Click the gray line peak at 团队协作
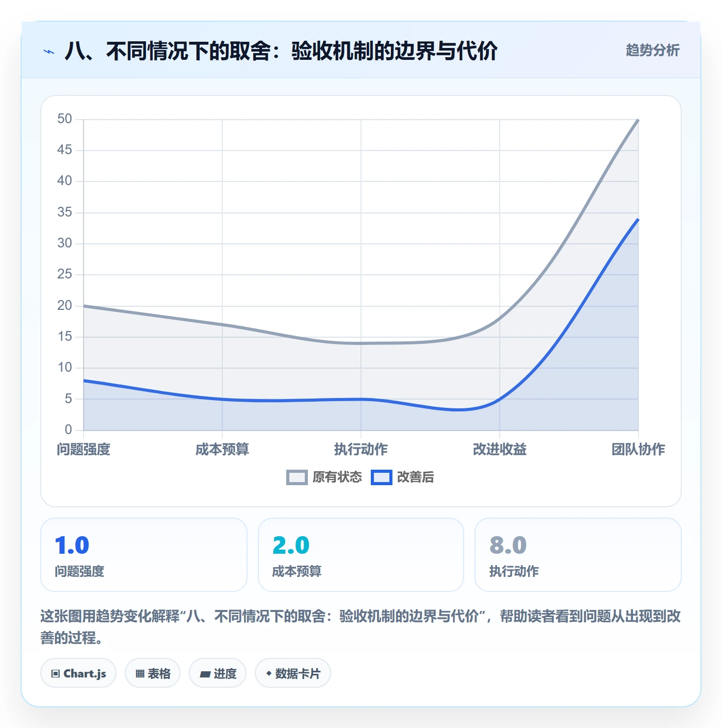The image size is (722, 728). click(638, 120)
